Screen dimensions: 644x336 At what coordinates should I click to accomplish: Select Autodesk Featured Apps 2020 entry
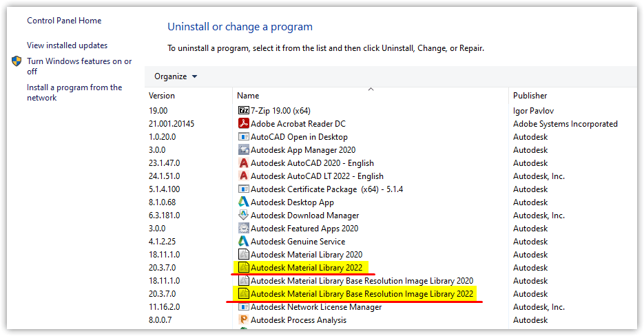tap(304, 229)
